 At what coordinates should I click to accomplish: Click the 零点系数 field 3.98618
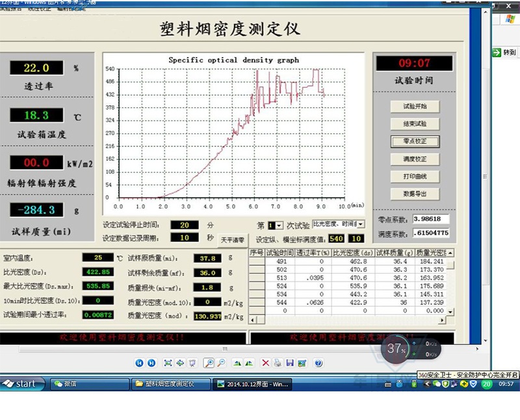(431, 219)
